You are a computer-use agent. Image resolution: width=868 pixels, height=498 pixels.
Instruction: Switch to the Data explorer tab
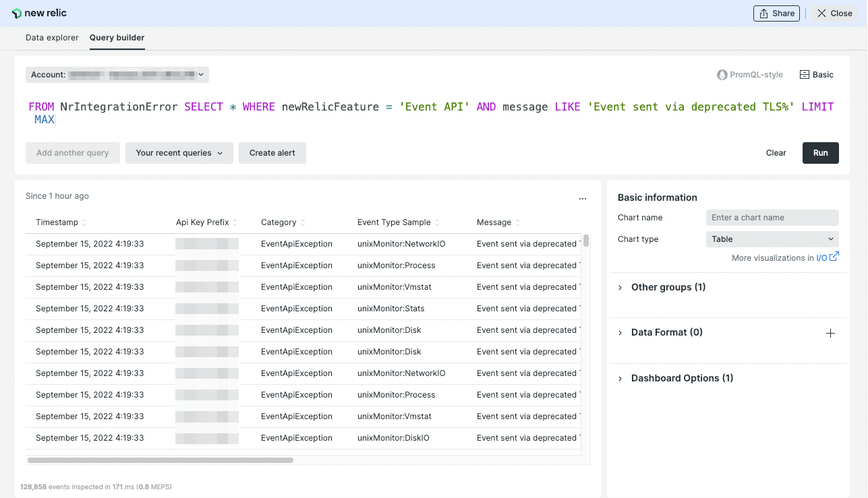point(52,38)
